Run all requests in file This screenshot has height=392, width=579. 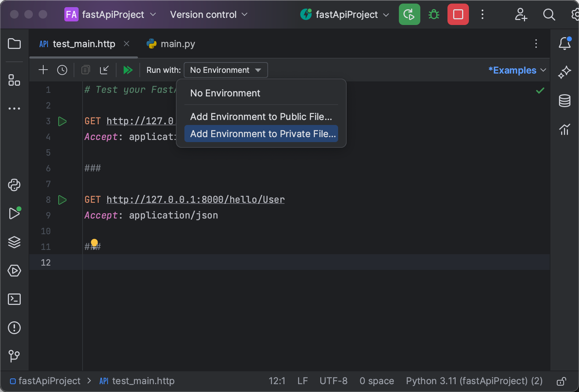click(x=128, y=70)
